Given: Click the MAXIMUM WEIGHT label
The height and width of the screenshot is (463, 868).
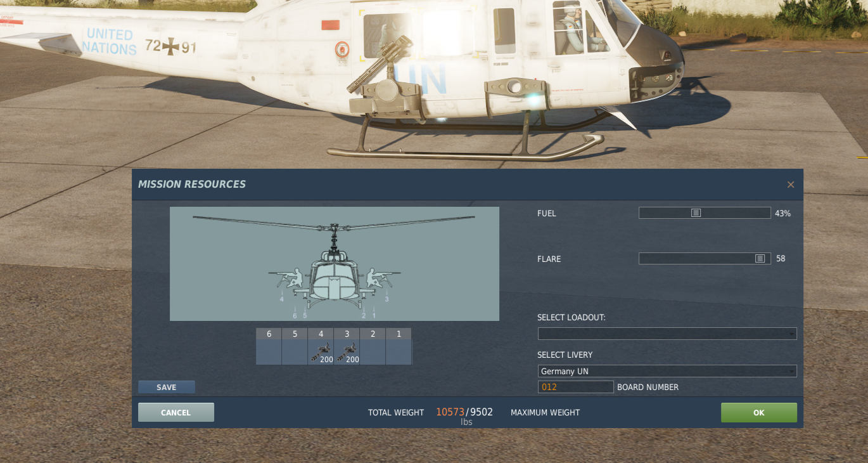Looking at the screenshot, I should click(545, 413).
